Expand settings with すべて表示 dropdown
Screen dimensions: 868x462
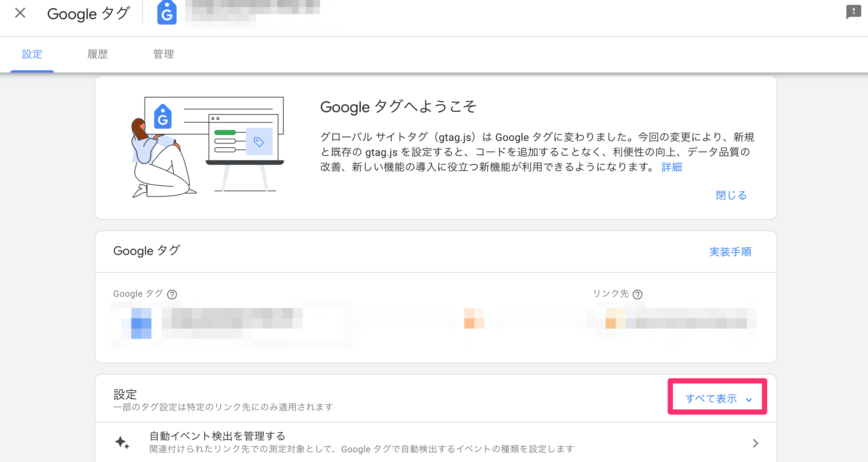[x=718, y=399]
